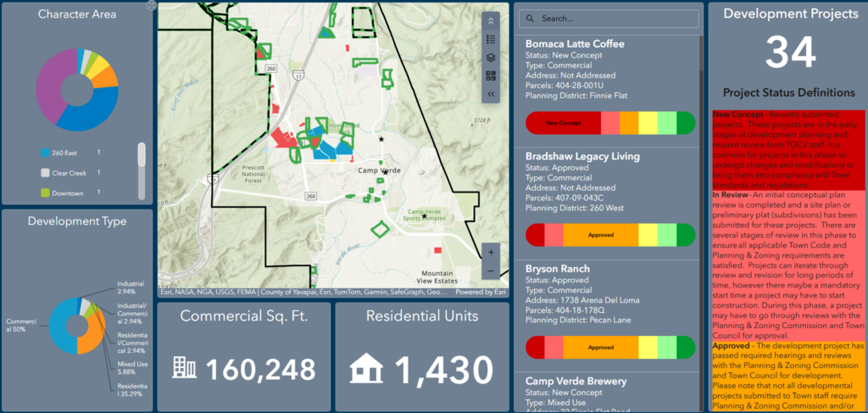This screenshot has width=868, height=413.
Task: Zoom in on the map
Action: click(x=491, y=252)
